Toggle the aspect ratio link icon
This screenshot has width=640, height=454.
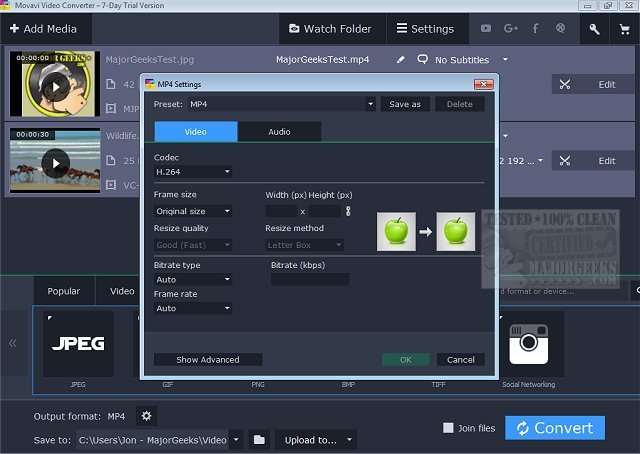348,211
